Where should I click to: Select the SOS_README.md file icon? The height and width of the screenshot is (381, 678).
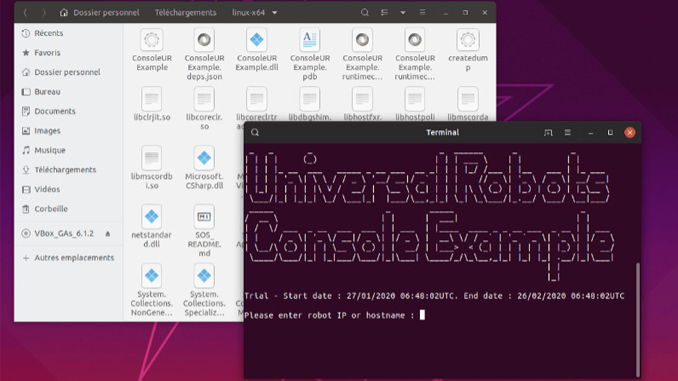pos(204,217)
